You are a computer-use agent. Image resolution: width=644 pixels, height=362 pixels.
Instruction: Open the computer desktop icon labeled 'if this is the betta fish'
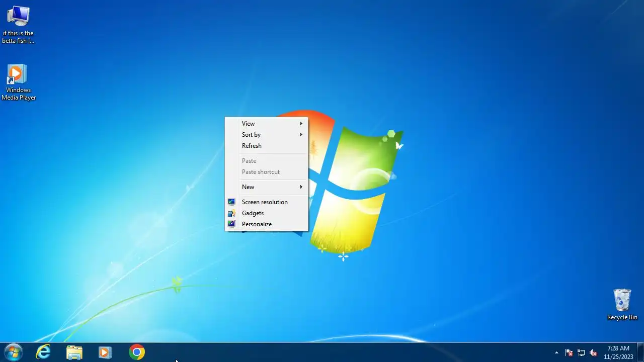pos(18,25)
